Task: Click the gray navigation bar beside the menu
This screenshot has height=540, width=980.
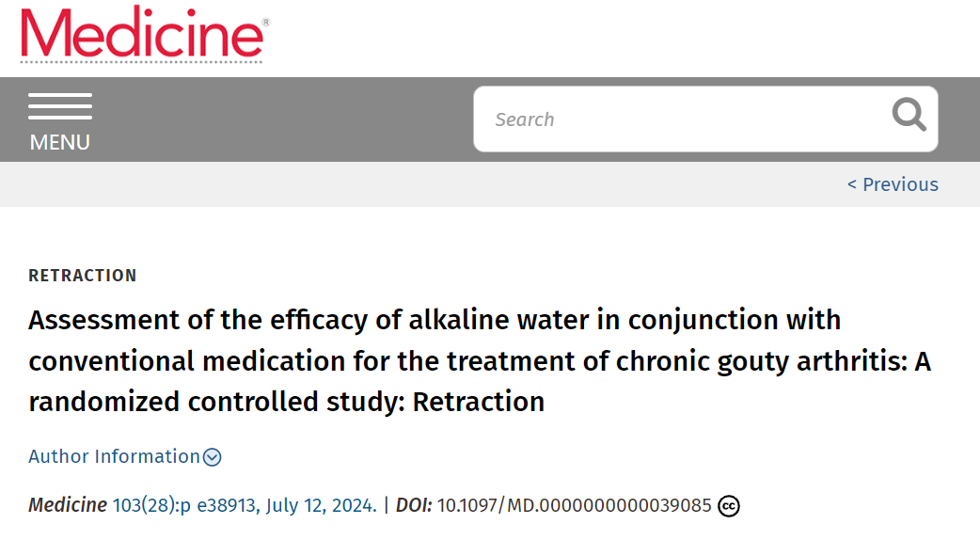Action: click(281, 119)
